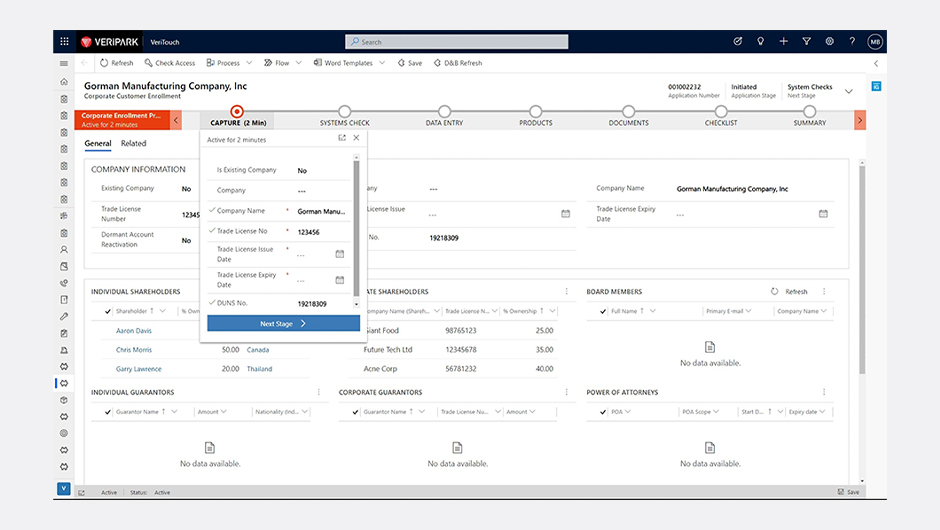Viewport: 940px width, 530px height.
Task: Click the task checkmark icon in header
Action: pos(738,41)
